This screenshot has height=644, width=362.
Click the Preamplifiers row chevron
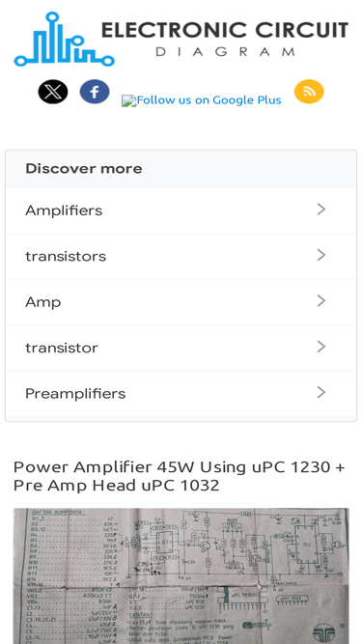point(321,393)
